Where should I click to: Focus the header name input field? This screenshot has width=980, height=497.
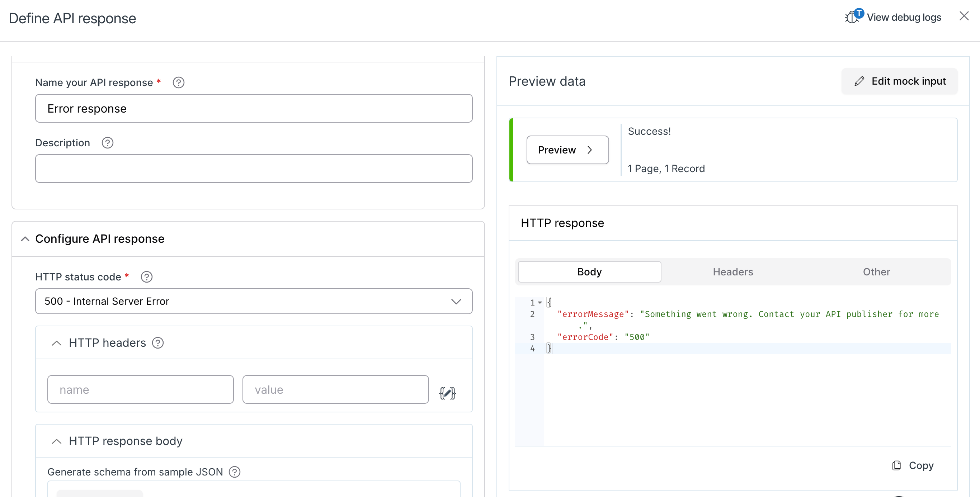(140, 389)
